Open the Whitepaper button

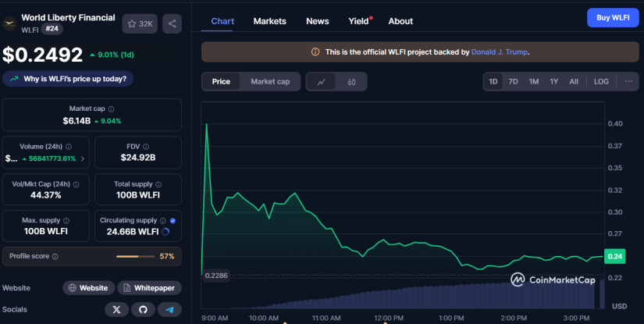[x=150, y=288]
